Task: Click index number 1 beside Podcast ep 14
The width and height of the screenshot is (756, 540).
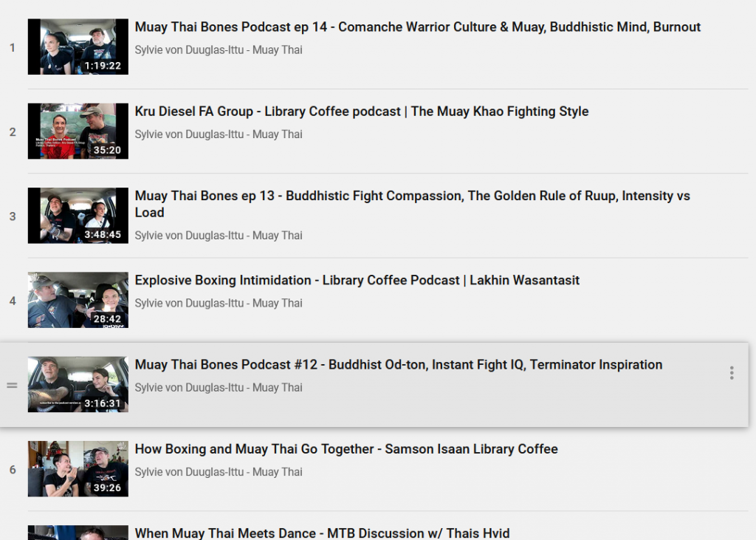Action: (13, 47)
